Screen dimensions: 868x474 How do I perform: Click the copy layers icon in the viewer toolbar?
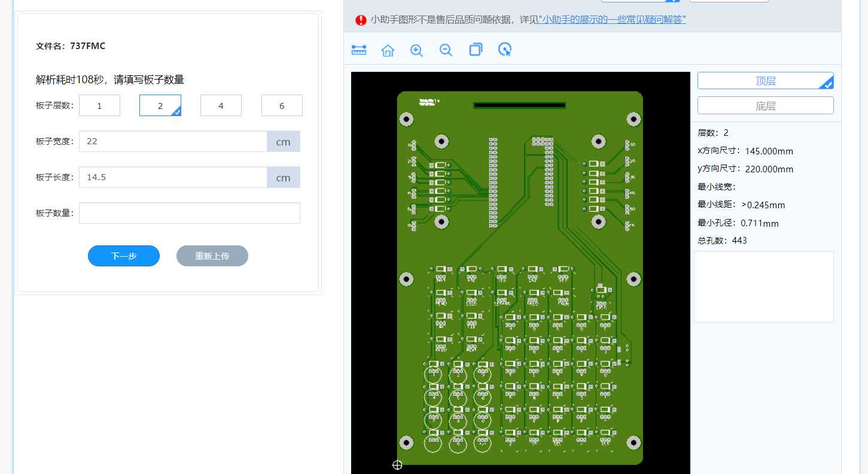click(476, 50)
